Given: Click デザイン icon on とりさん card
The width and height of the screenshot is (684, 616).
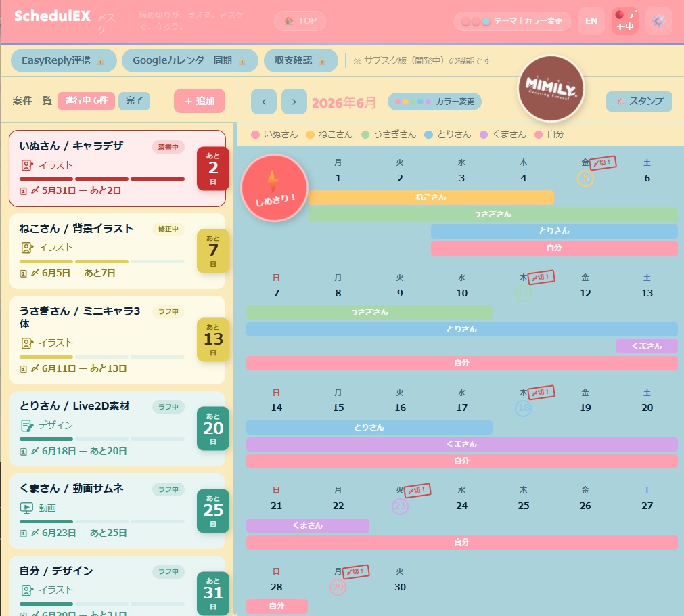Looking at the screenshot, I should click(x=27, y=425).
